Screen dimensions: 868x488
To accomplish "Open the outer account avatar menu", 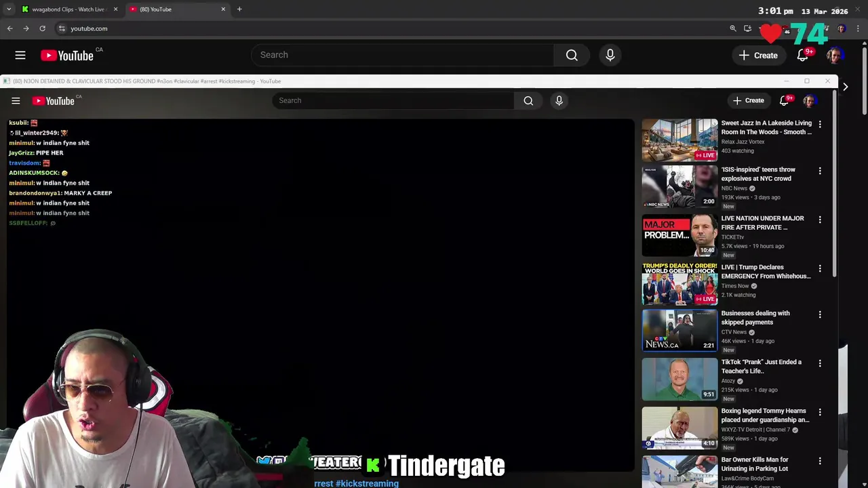I will tap(835, 56).
